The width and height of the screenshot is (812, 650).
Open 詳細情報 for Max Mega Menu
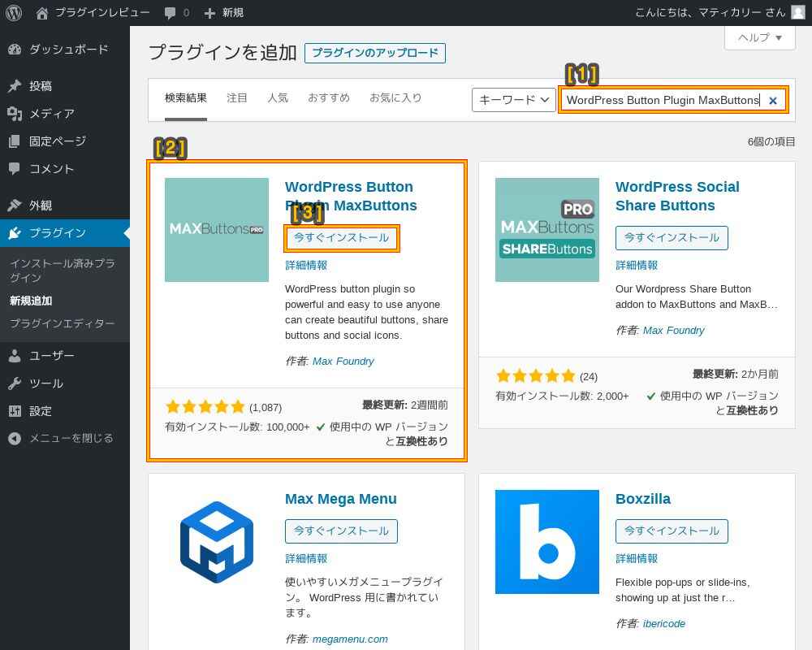[x=306, y=559]
